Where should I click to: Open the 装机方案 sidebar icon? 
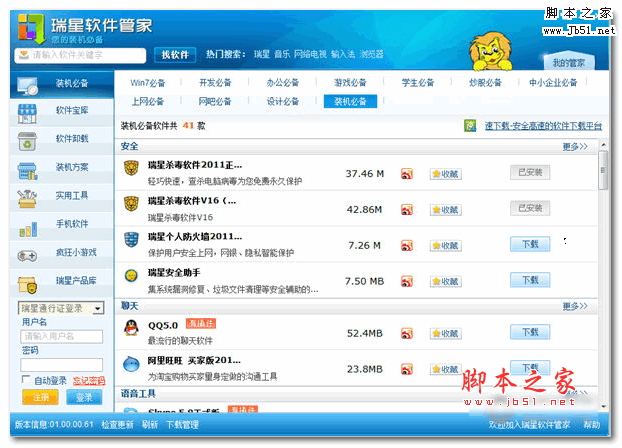[27, 170]
